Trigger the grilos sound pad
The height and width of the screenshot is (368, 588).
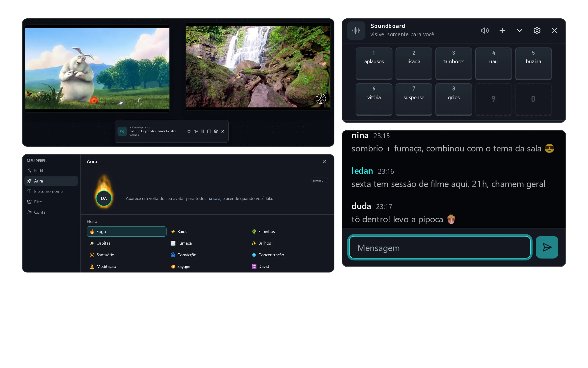tap(454, 99)
